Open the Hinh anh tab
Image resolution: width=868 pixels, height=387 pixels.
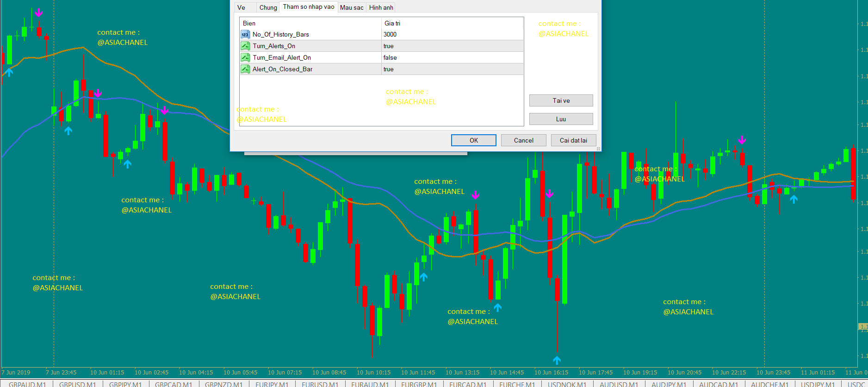(x=381, y=7)
